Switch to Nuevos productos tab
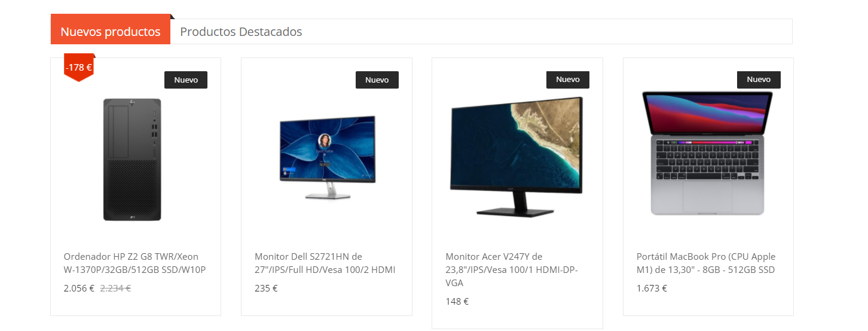 click(111, 31)
